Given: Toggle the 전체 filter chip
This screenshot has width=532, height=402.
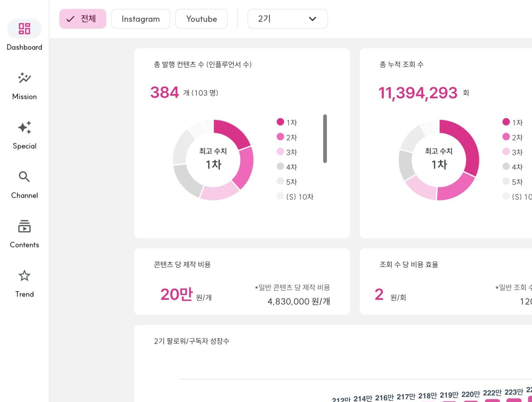Looking at the screenshot, I should pos(83,19).
